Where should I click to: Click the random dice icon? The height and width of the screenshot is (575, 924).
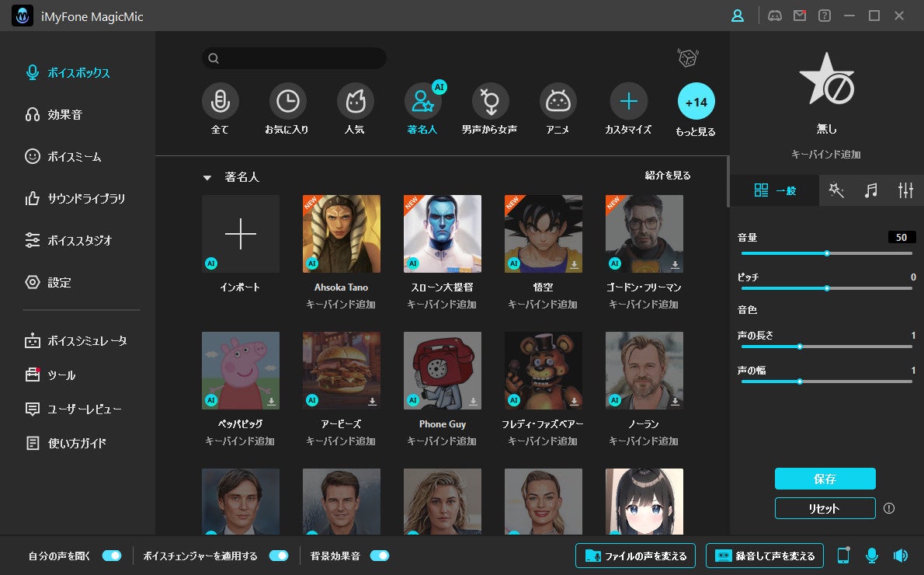tap(688, 57)
